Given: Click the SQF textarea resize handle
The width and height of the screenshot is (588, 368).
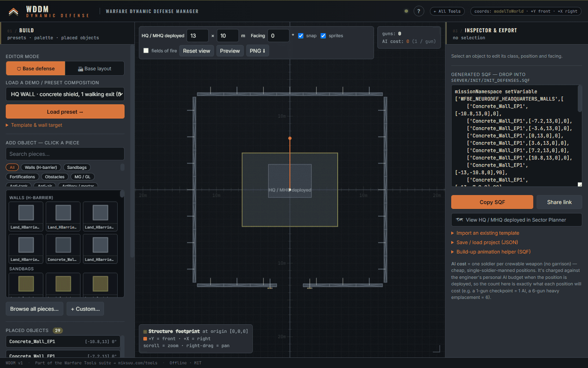Looking at the screenshot, I should [580, 184].
